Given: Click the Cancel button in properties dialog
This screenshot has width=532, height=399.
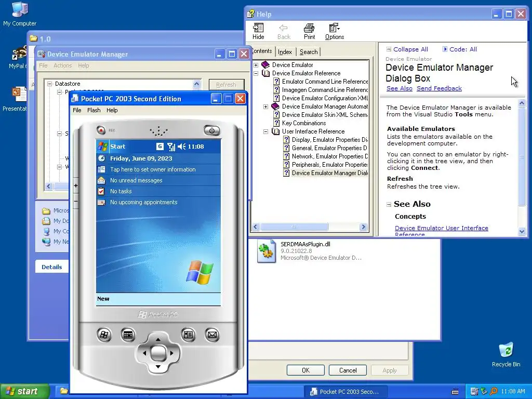Looking at the screenshot, I should point(348,370).
